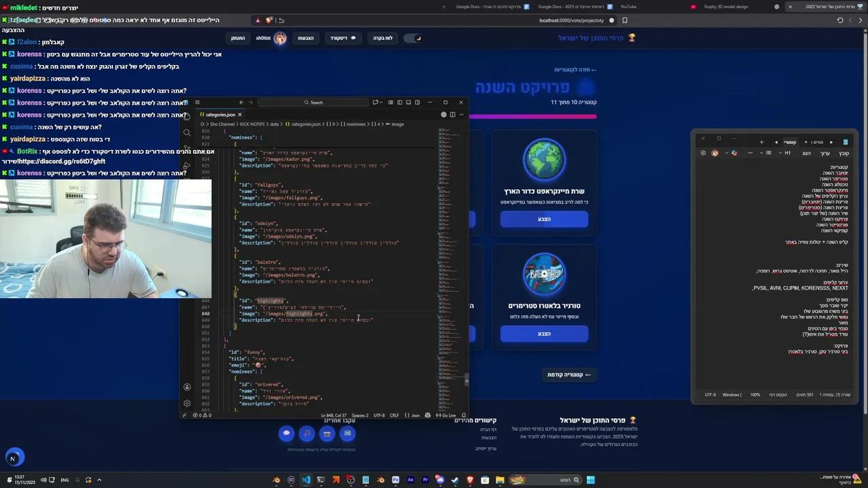
Task: Close the categories.json editor tab
Action: pos(239,115)
